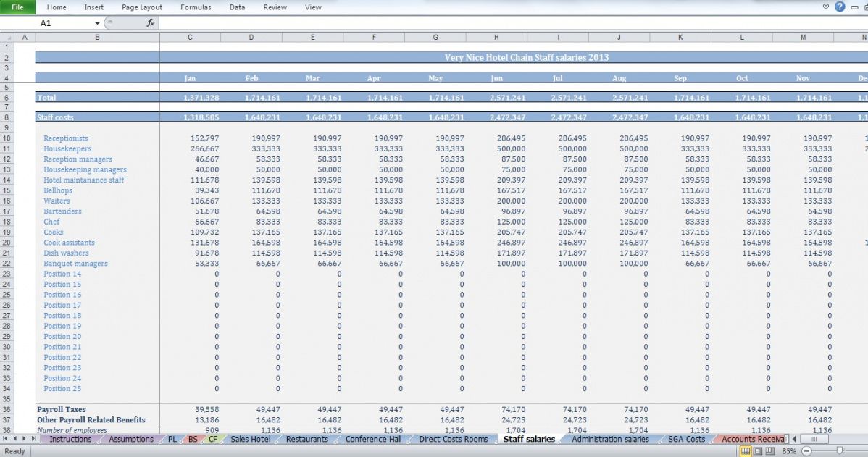Go to first sheet tab arrow
868x457 pixels.
click(6, 439)
